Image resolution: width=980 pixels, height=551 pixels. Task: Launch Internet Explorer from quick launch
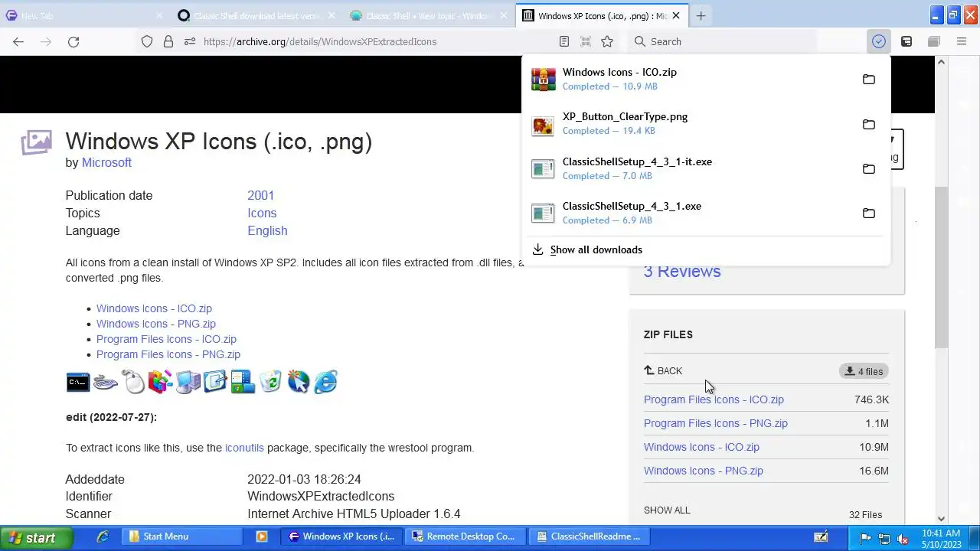tap(103, 536)
